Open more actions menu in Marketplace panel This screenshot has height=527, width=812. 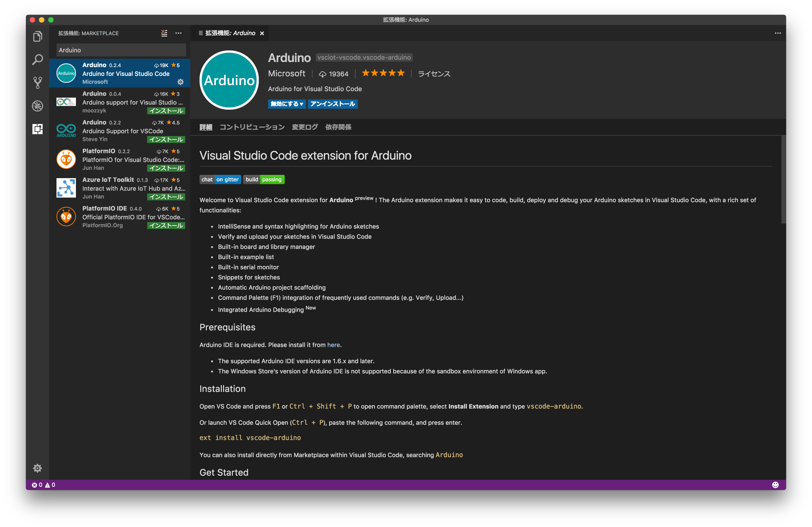(178, 33)
